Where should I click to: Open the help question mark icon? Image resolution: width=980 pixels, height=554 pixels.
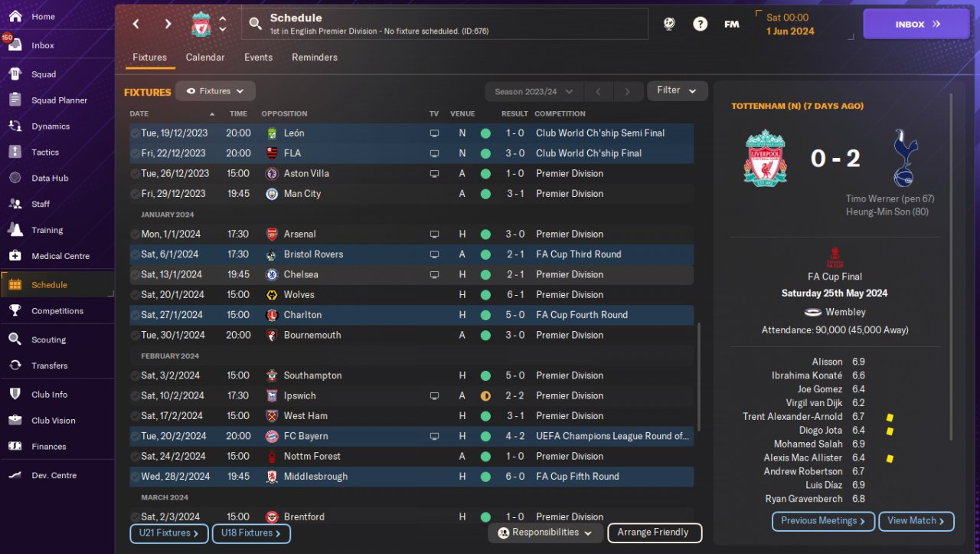coord(700,24)
